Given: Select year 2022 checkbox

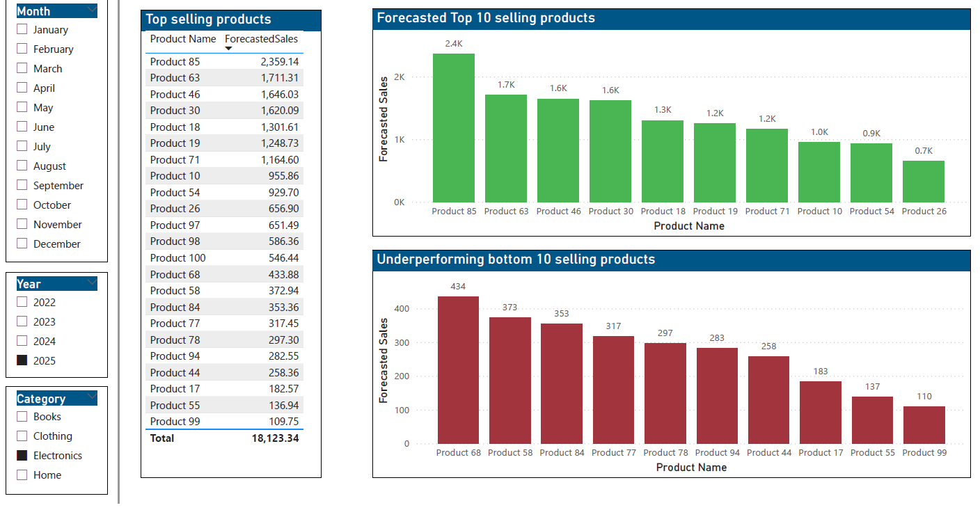Looking at the screenshot, I should point(22,302).
